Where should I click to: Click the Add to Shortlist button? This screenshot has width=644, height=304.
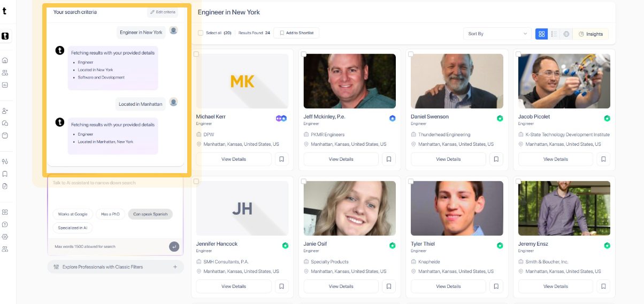(x=296, y=33)
